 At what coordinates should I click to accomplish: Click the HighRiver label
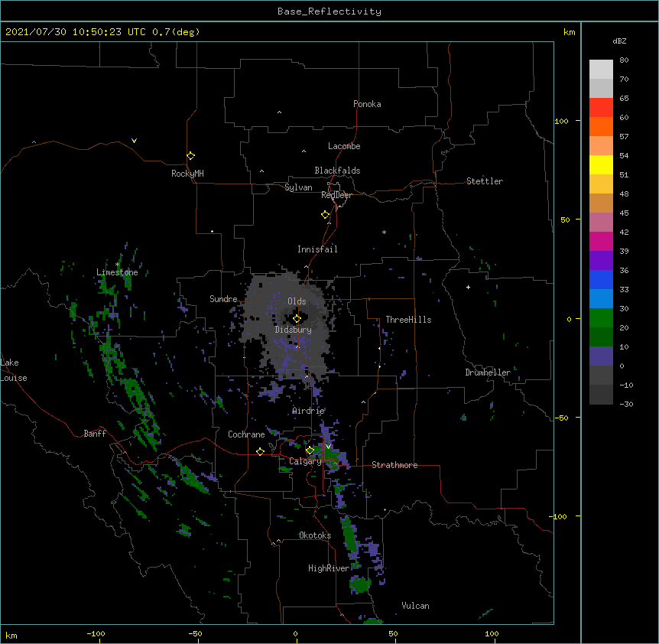pyautogui.click(x=329, y=568)
